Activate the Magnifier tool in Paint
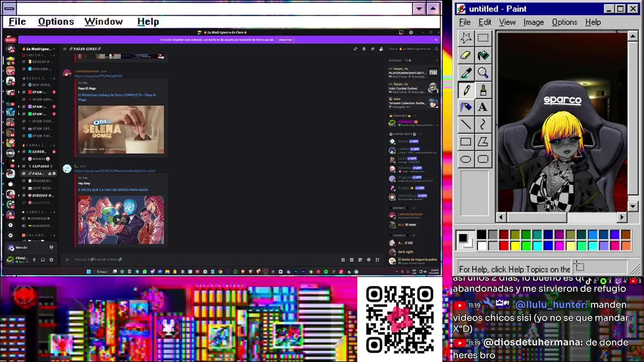 [483, 73]
